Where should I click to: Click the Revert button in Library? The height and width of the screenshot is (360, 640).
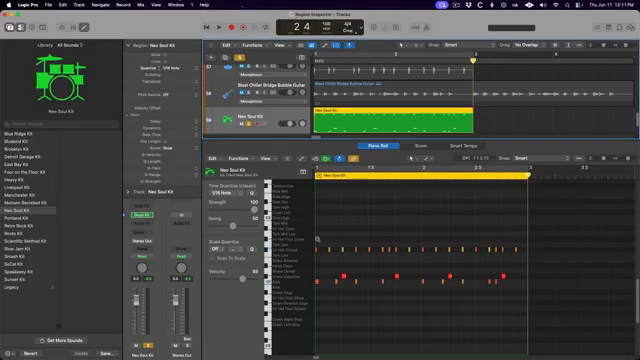click(30, 353)
